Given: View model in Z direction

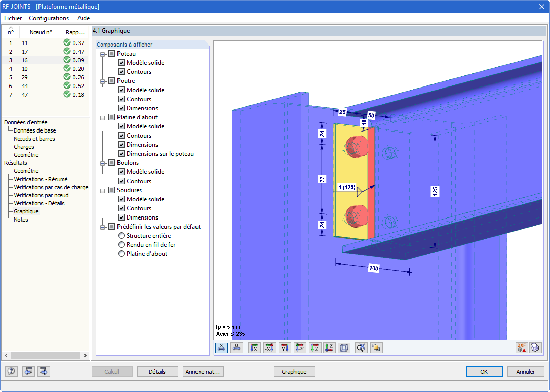Looking at the screenshot, I should (x=315, y=348).
